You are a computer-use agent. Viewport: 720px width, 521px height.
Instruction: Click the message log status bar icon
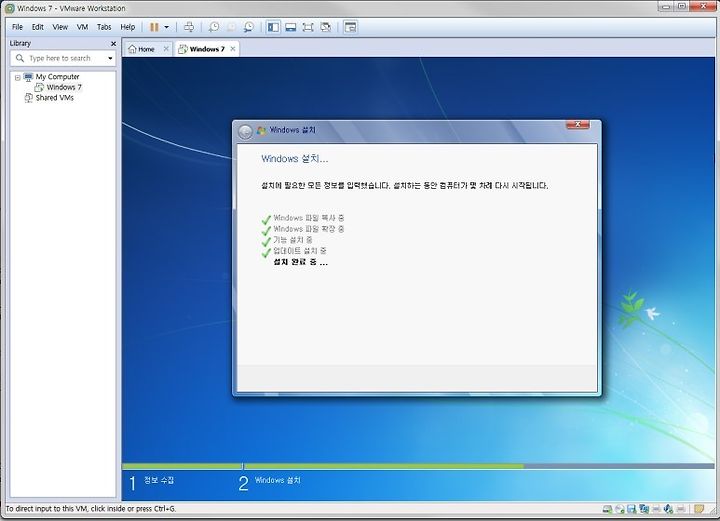point(699,509)
